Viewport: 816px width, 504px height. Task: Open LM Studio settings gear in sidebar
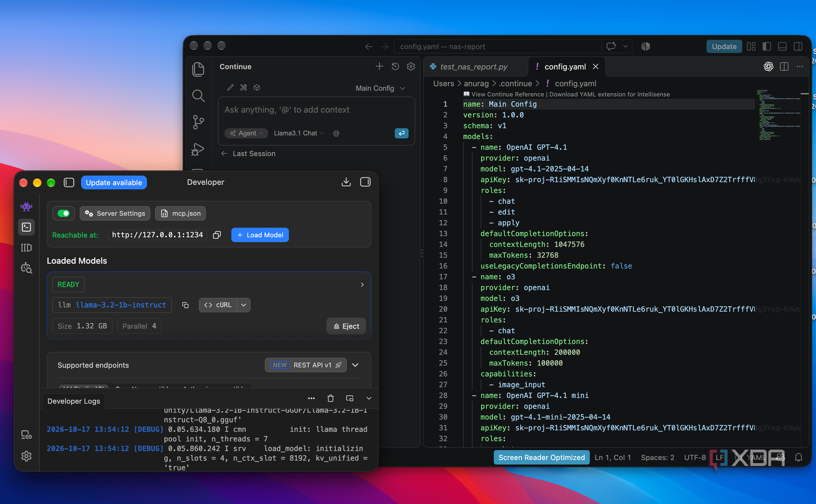coord(27,456)
